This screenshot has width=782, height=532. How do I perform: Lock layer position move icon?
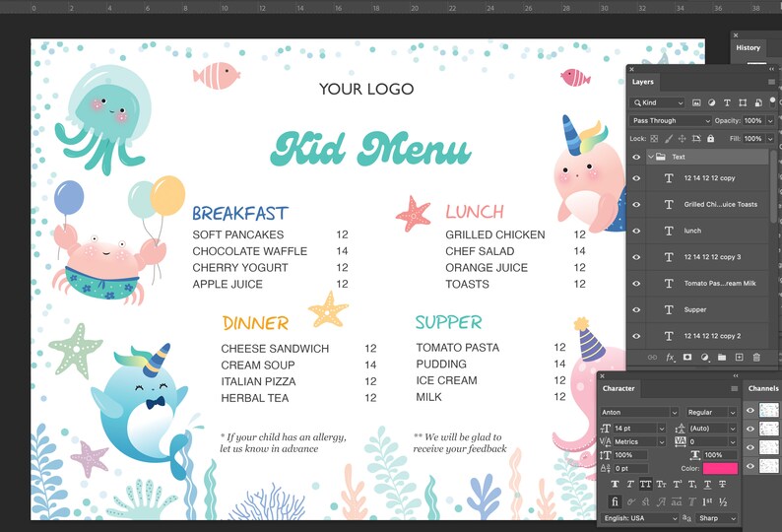[682, 139]
